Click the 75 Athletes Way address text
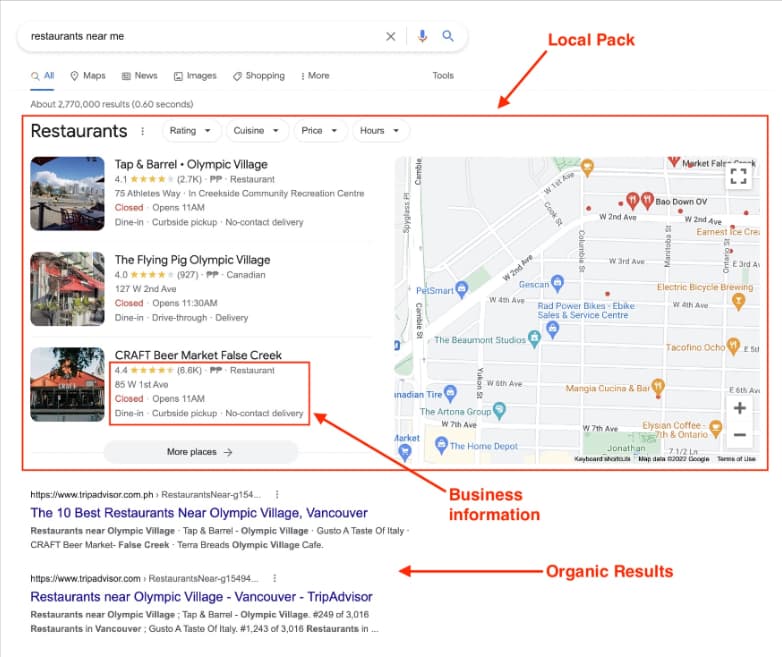This screenshot has height=657, width=782. click(148, 194)
